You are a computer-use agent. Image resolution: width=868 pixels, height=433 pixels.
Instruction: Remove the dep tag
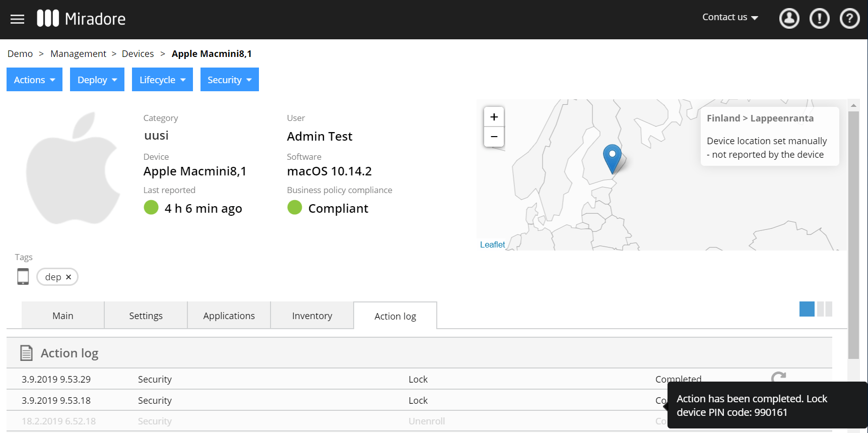(69, 277)
